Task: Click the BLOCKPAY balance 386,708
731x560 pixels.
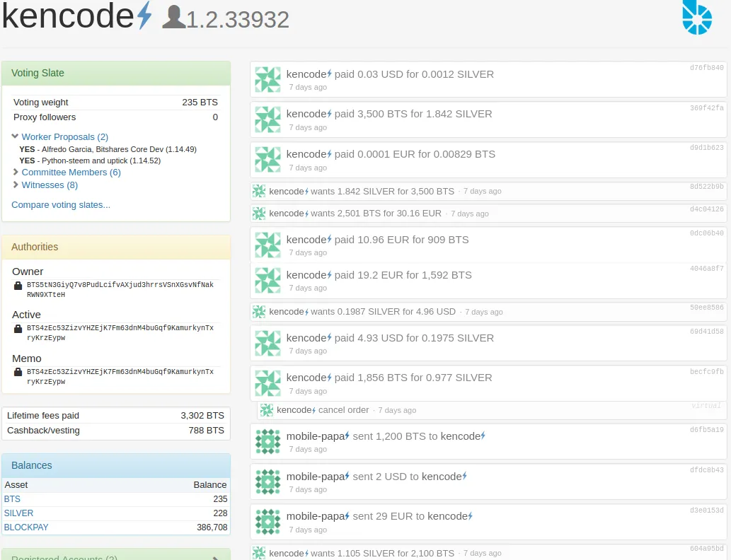Action: coord(212,527)
